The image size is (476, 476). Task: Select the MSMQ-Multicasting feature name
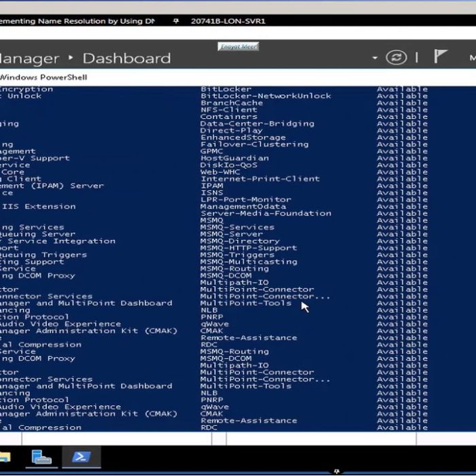click(x=249, y=262)
